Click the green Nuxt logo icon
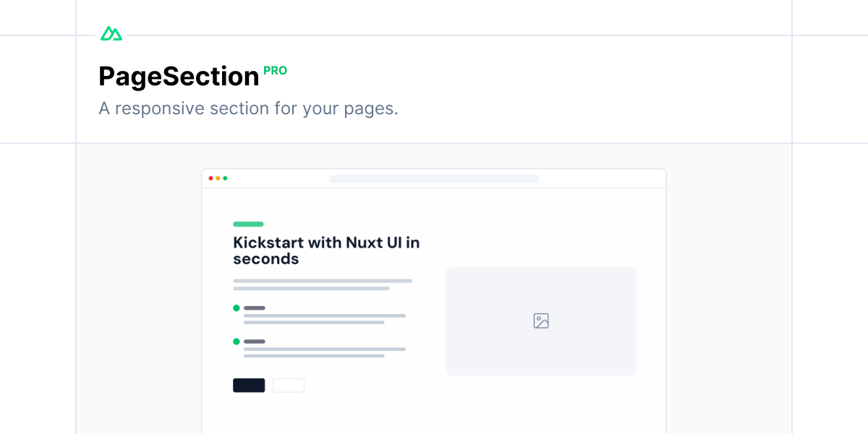This screenshot has height=434, width=868. pos(111,33)
